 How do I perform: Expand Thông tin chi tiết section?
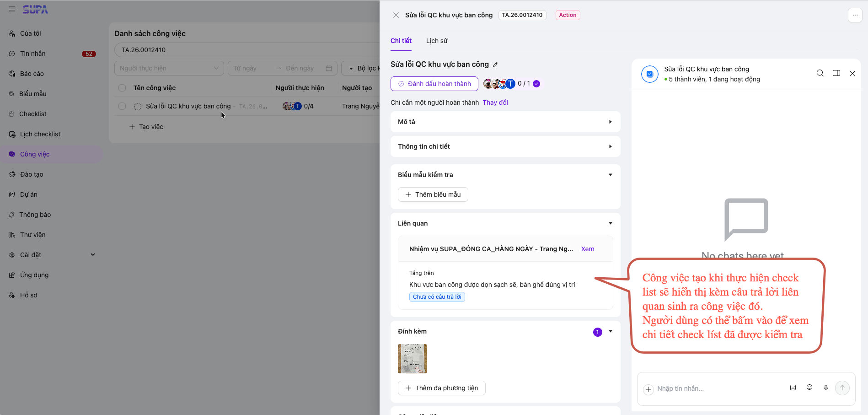(x=505, y=146)
